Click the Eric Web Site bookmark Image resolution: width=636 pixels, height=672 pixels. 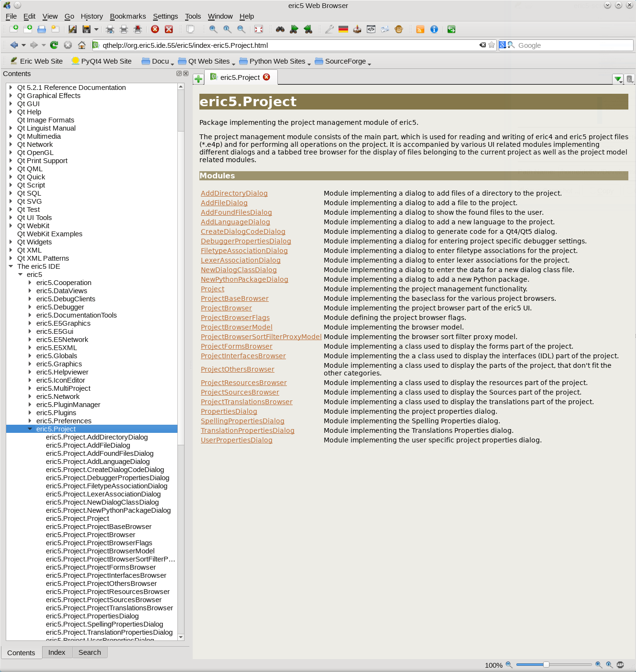coord(37,61)
